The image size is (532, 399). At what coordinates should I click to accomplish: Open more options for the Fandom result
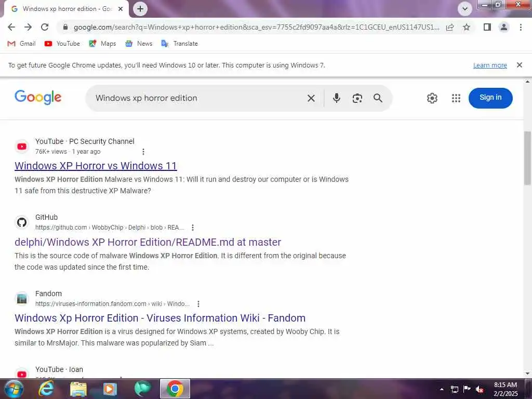tap(198, 304)
